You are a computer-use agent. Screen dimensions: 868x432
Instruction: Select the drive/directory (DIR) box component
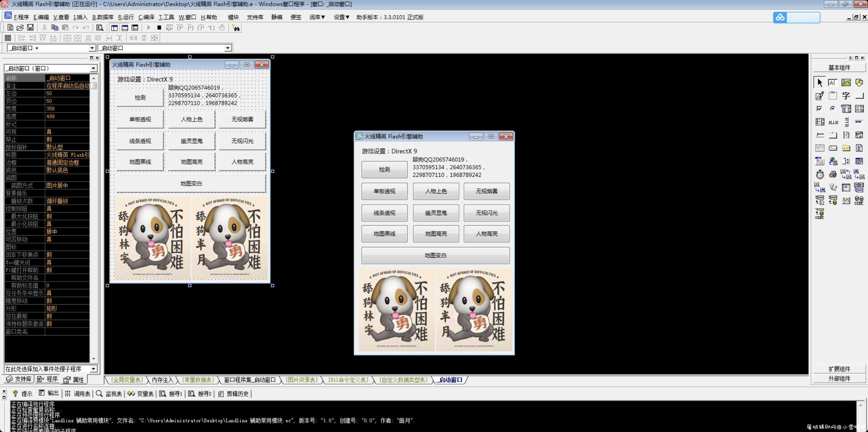tap(846, 148)
